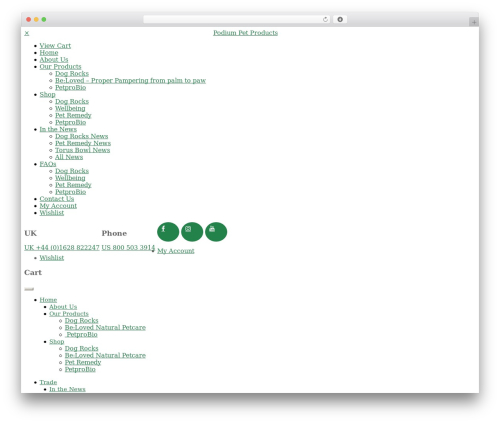Screen dimensions: 500x423
Task: Close the menu with X link
Action: click(27, 33)
